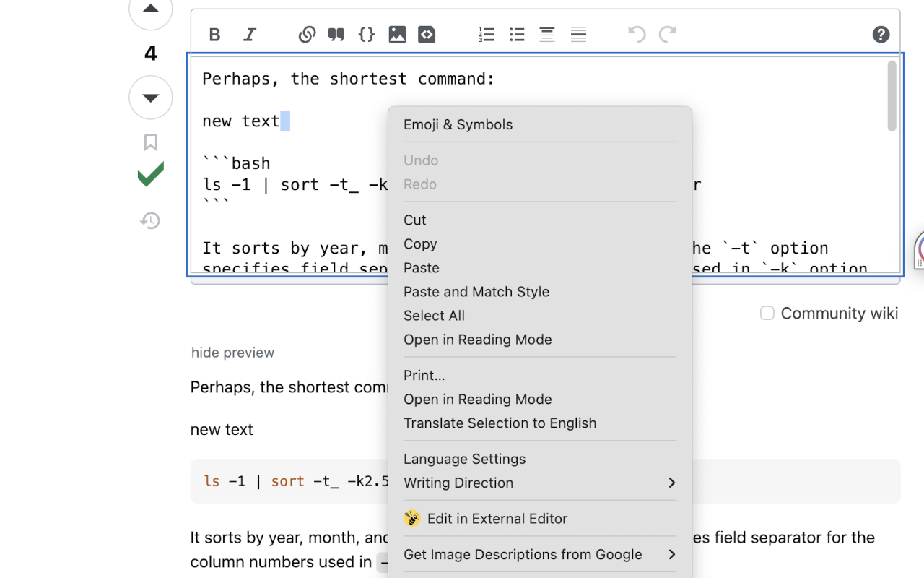Redo edit in editor toolbar
924x578 pixels.
point(668,34)
